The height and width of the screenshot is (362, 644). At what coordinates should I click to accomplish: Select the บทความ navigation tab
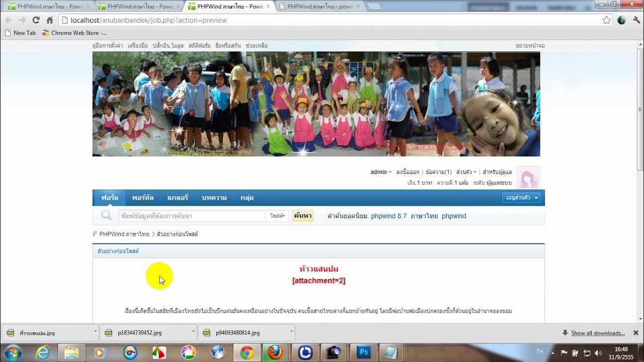click(x=214, y=198)
